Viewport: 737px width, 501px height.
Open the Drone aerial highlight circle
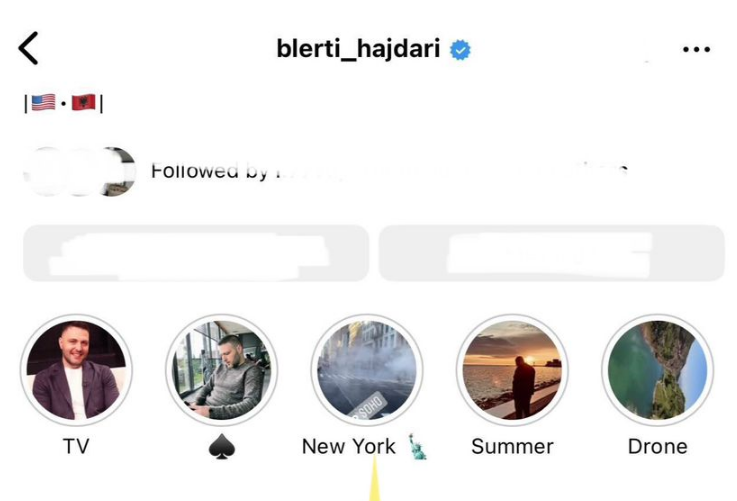click(x=657, y=370)
